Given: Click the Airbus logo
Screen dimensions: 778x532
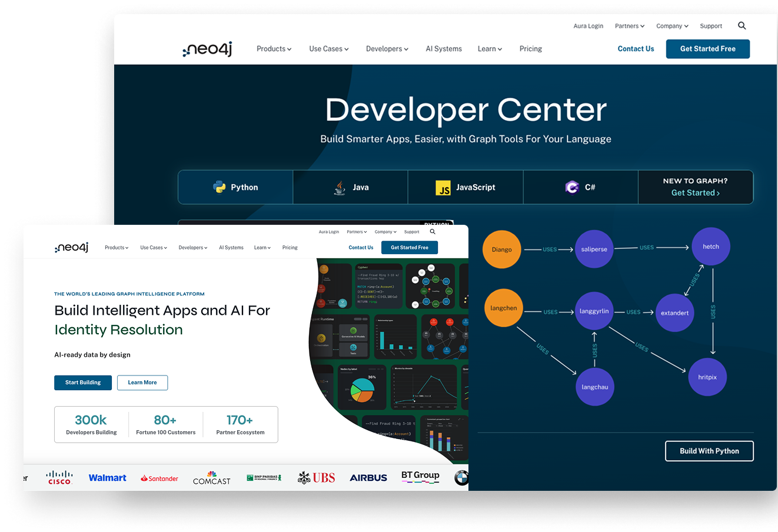Looking at the screenshot, I should point(368,477).
